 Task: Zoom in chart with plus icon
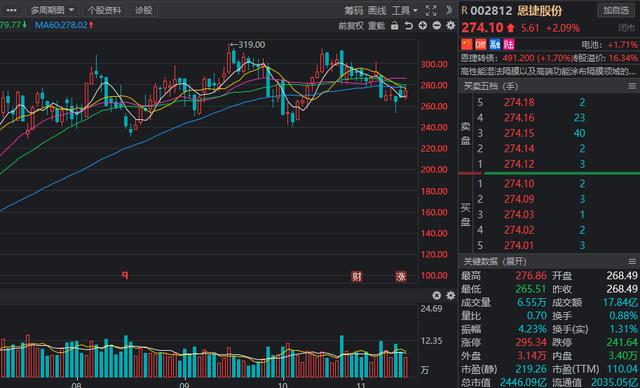click(x=422, y=25)
